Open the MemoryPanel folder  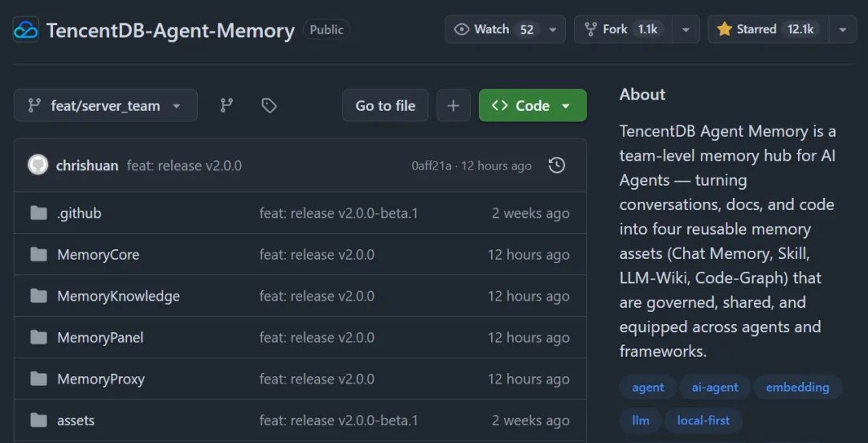[100, 338]
